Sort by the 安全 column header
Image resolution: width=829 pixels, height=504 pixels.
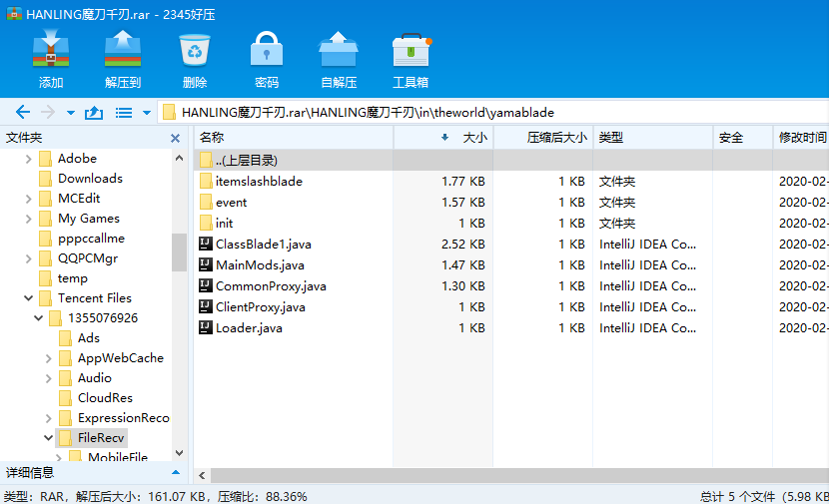click(x=743, y=138)
